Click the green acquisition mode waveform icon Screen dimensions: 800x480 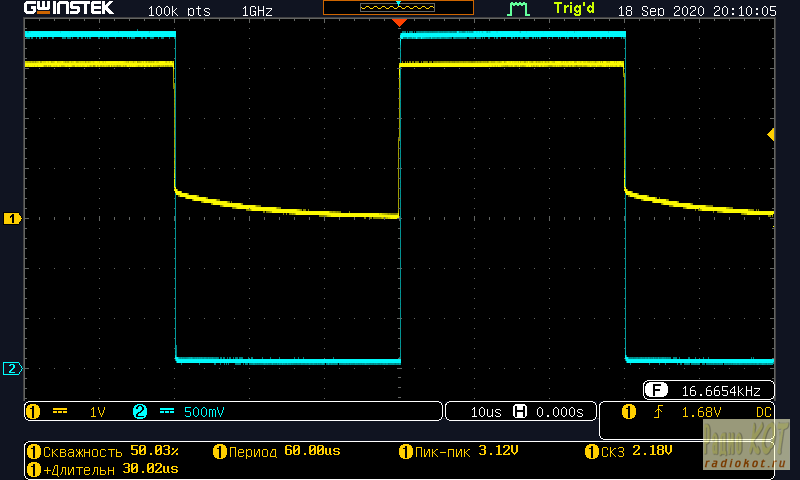tap(517, 11)
